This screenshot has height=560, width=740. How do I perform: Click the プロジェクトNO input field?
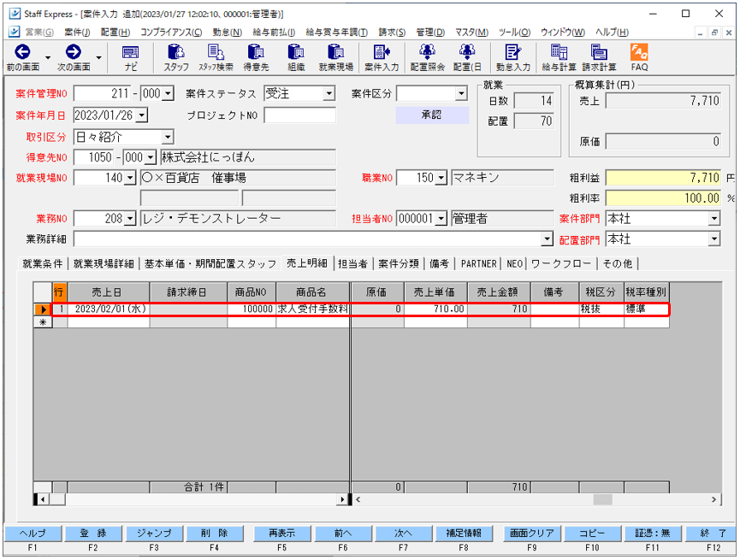300,115
